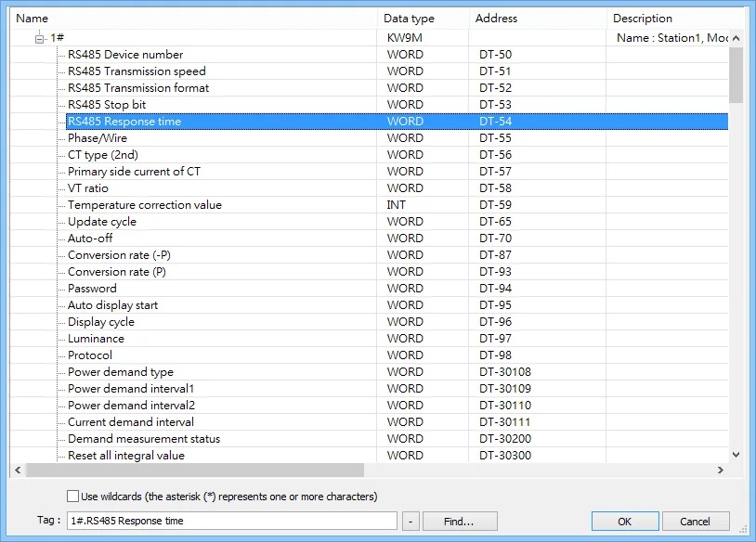
Task: Select RS485 Device number tag
Action: click(125, 55)
